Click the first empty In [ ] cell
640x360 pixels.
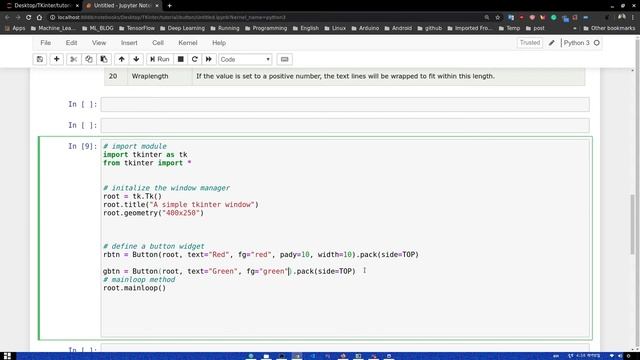point(345,104)
